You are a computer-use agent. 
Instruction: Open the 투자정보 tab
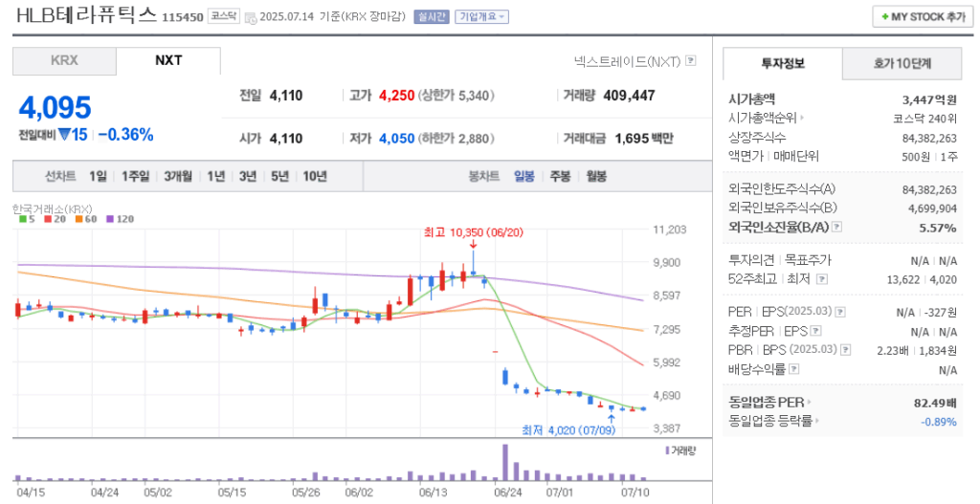pyautogui.click(x=783, y=63)
